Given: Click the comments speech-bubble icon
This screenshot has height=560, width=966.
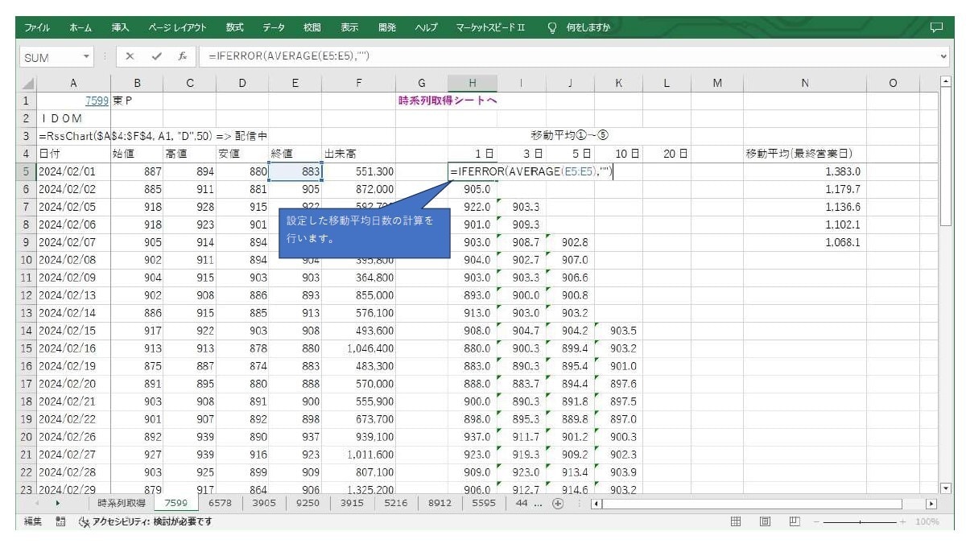Looking at the screenshot, I should point(936,27).
